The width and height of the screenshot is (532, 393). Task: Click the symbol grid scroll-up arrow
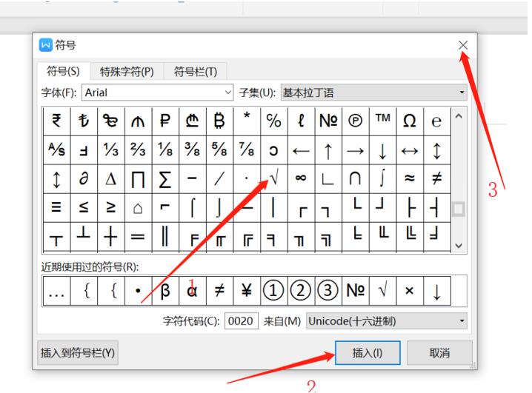click(459, 116)
